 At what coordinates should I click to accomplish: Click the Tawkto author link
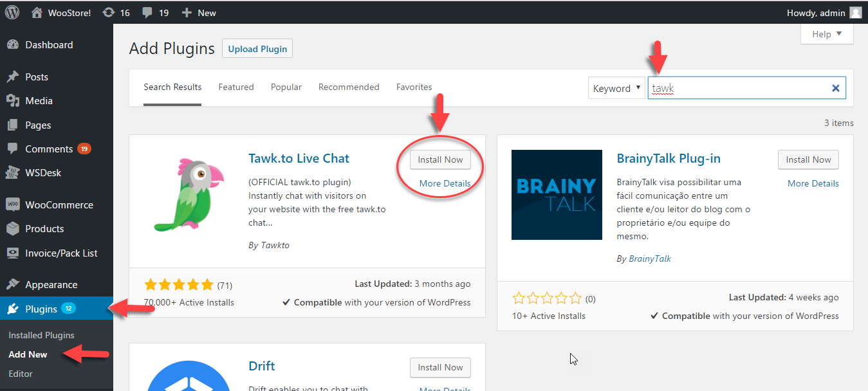point(275,245)
